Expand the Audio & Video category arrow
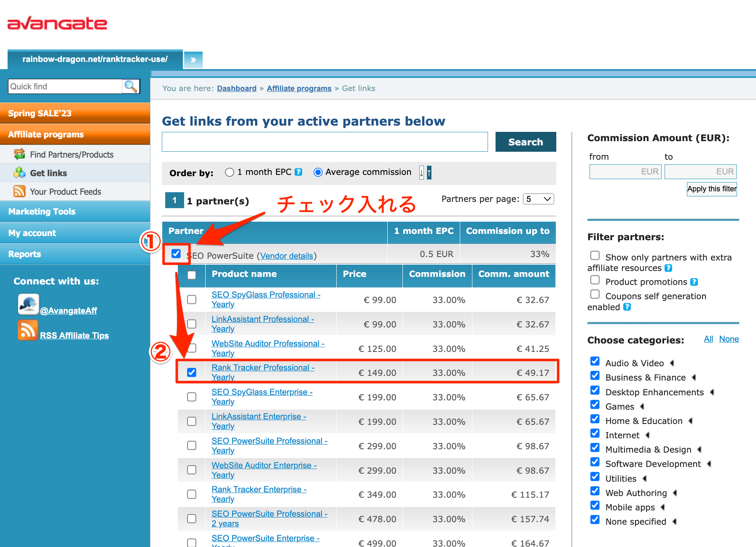Viewport: 756px width, 547px height. (672, 363)
